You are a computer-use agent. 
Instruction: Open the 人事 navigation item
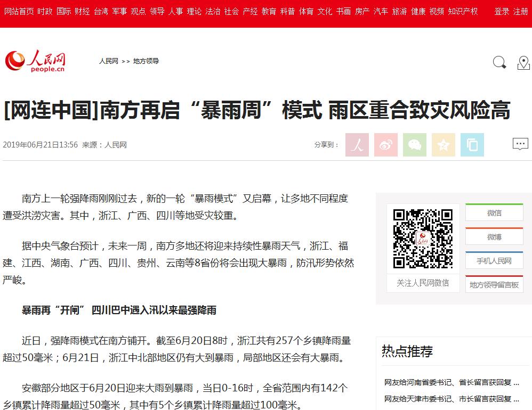176,12
